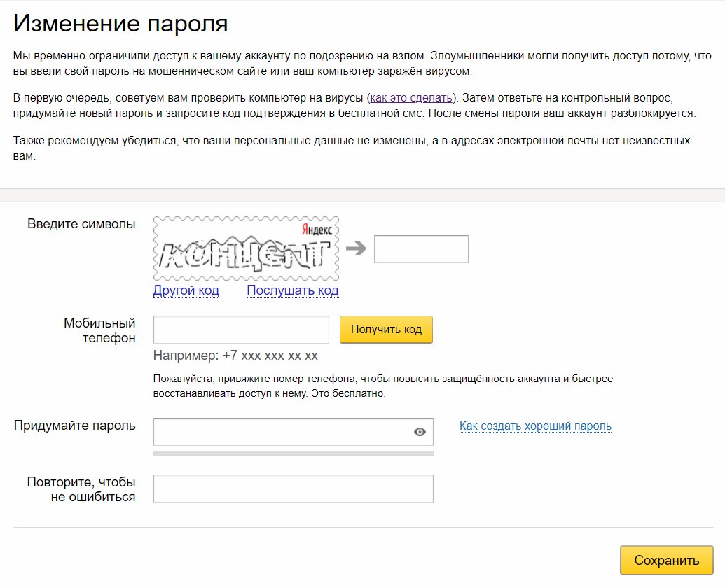Click the Например: +7 phone hint text
The width and height of the screenshot is (725, 588).
click(x=235, y=356)
